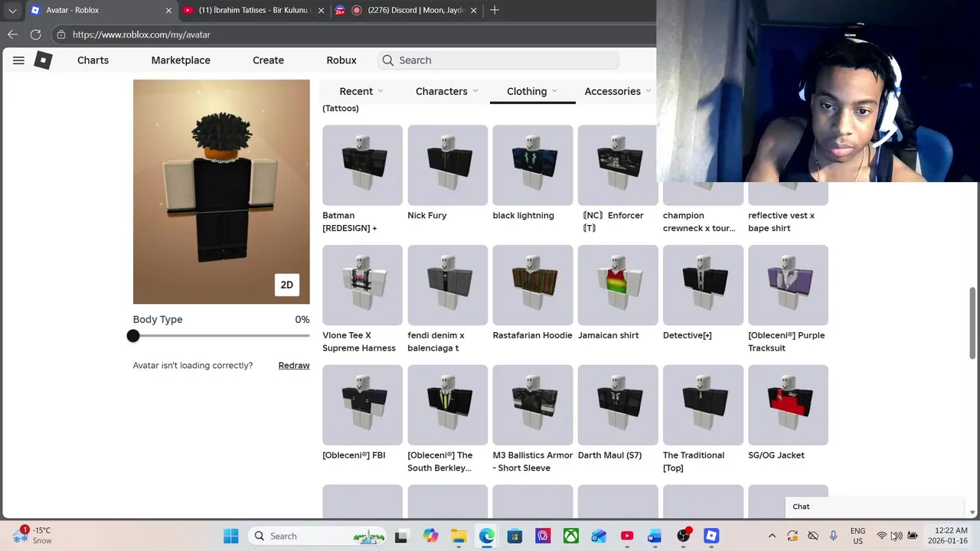The image size is (980, 551).
Task: Click the Redraw link
Action: (294, 366)
